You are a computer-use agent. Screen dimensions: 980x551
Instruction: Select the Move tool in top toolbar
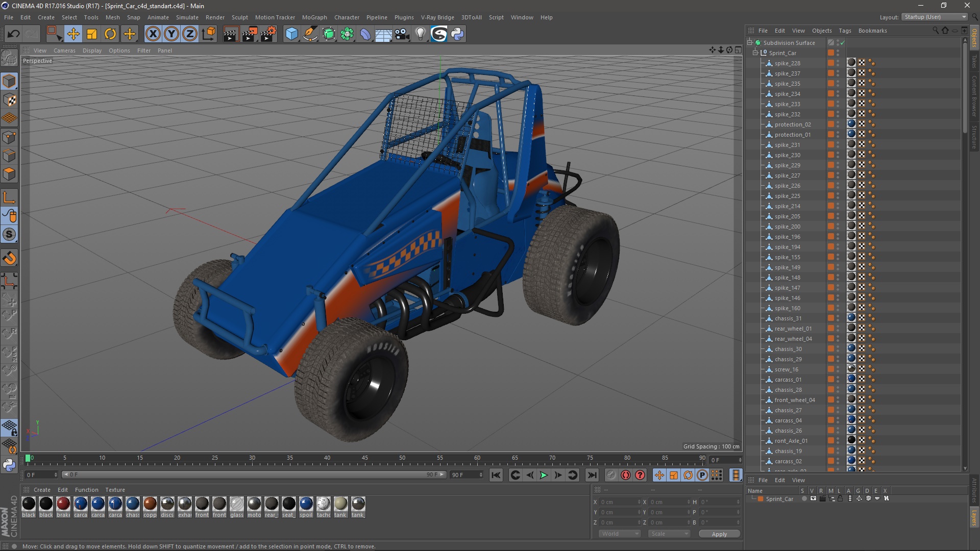[73, 34]
